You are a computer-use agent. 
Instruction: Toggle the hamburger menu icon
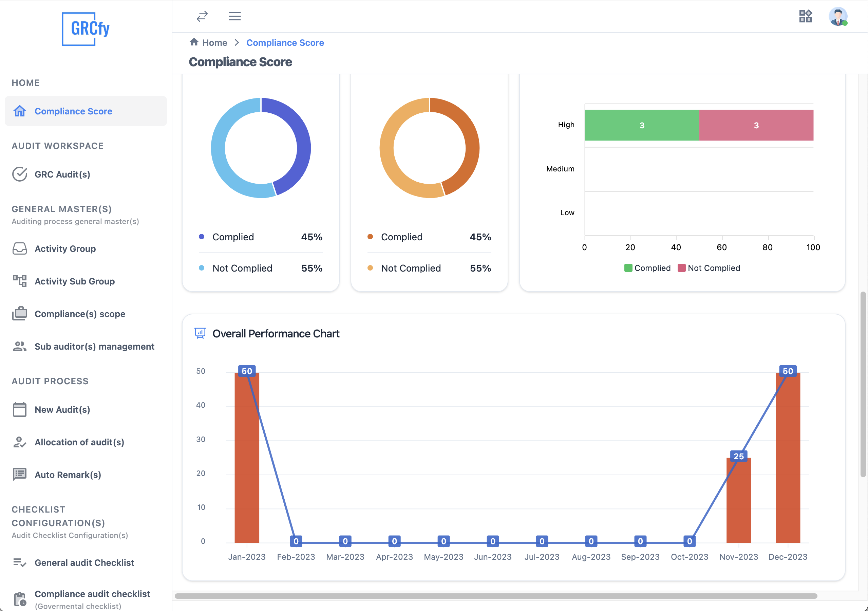234,16
